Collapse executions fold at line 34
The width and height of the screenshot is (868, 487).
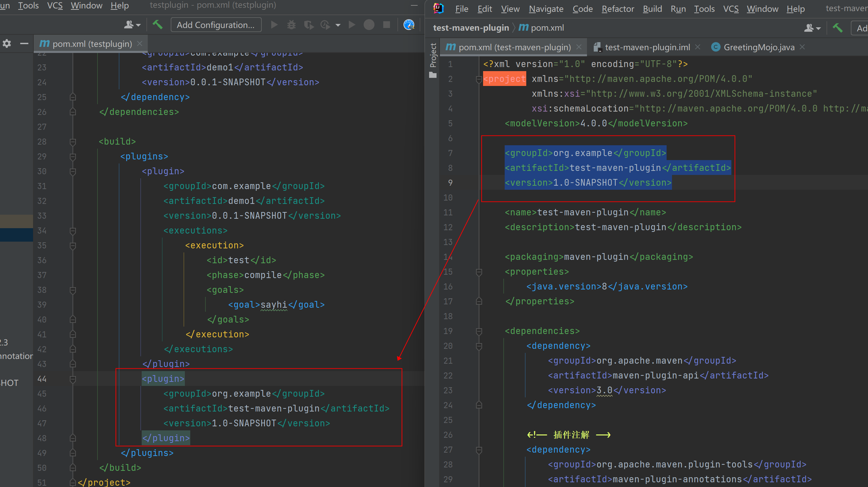pos(73,231)
